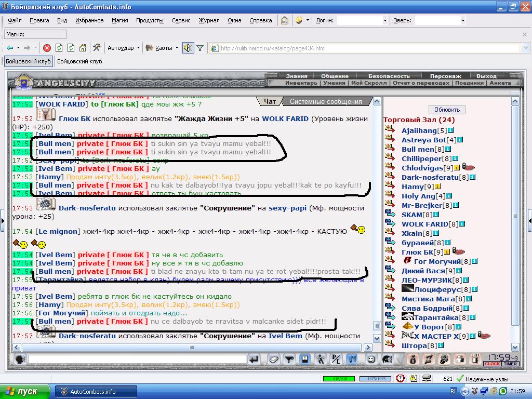Expand the Хаоты dropdown
This screenshot has width=532, height=399.
point(177,48)
